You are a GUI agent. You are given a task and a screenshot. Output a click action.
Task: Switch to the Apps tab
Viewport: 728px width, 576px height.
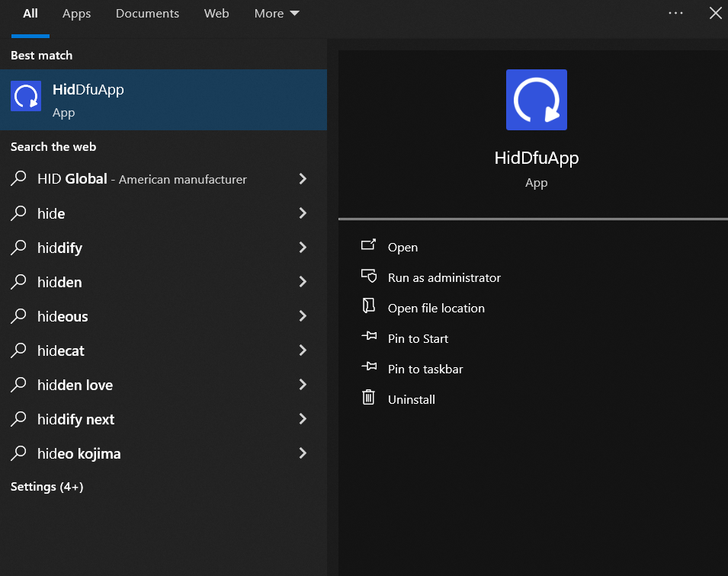pos(76,14)
